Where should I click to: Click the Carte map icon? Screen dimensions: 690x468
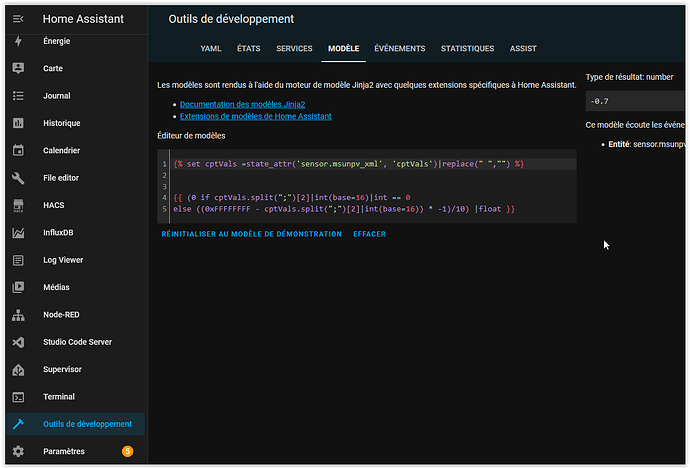tap(18, 68)
